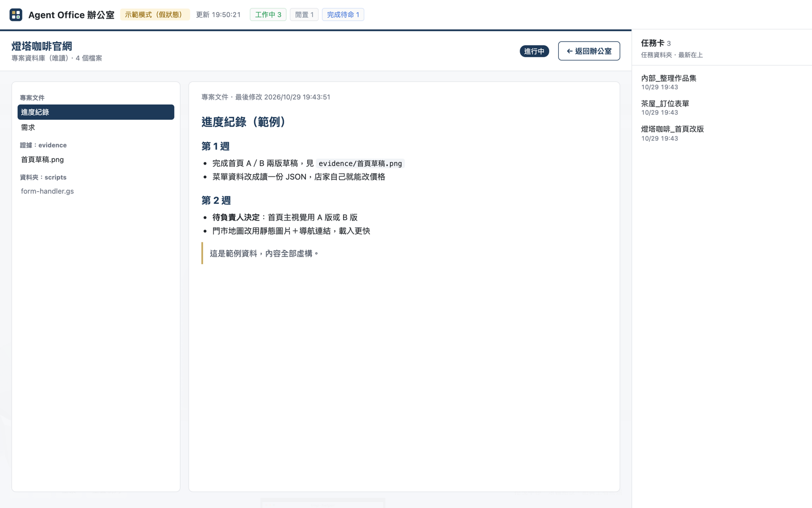Open the 需求 project document

[x=96, y=128]
